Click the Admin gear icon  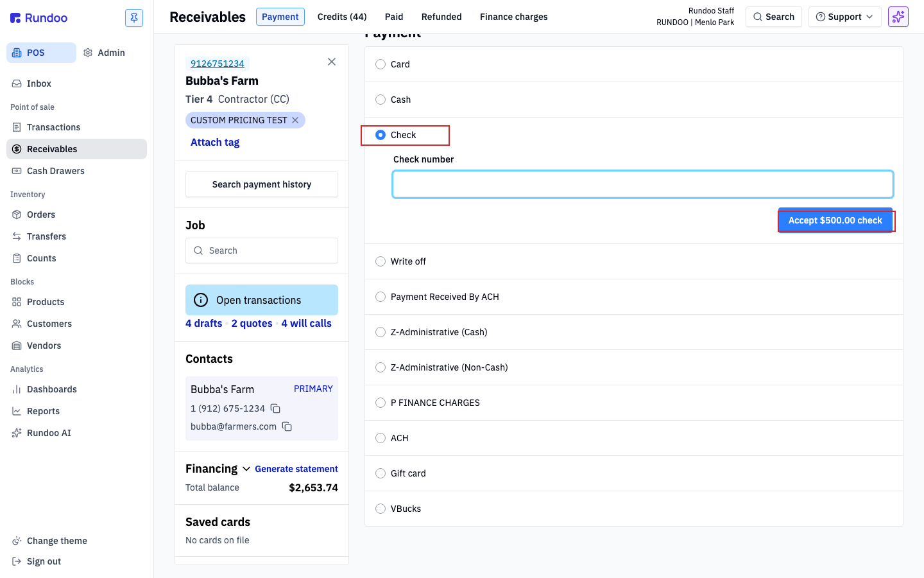point(88,53)
